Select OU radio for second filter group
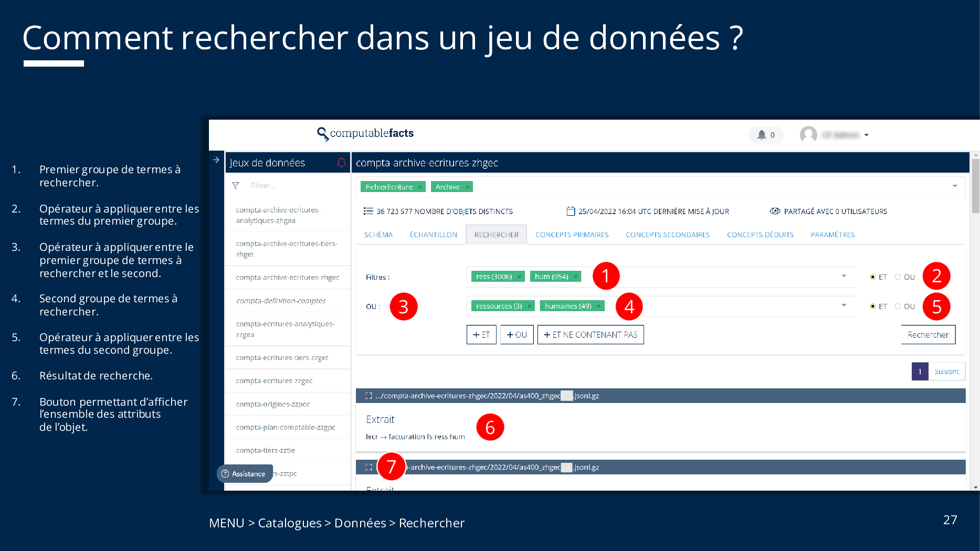The width and height of the screenshot is (980, 551). 898,306
